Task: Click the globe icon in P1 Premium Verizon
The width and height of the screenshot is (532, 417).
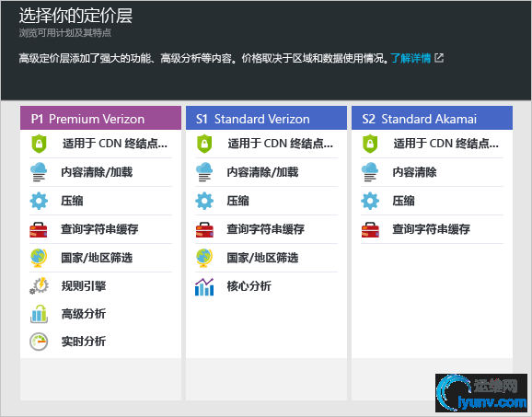Action: [39, 258]
